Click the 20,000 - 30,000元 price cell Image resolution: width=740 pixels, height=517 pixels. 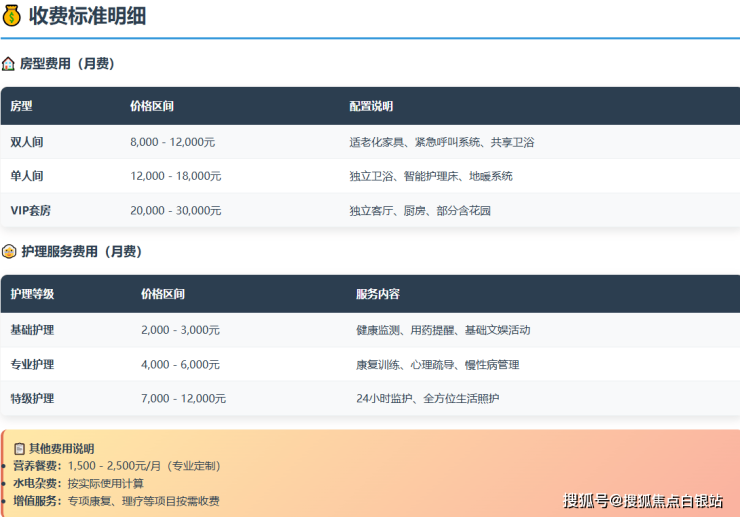[175, 210]
